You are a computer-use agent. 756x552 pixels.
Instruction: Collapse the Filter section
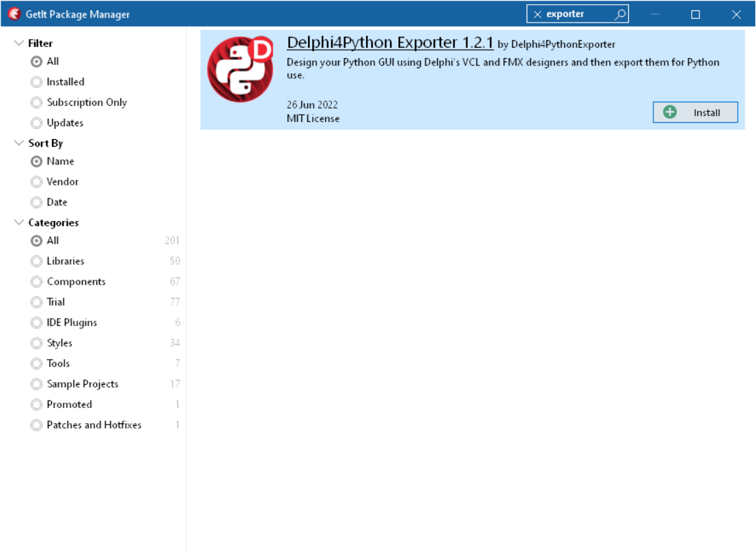[x=19, y=43]
